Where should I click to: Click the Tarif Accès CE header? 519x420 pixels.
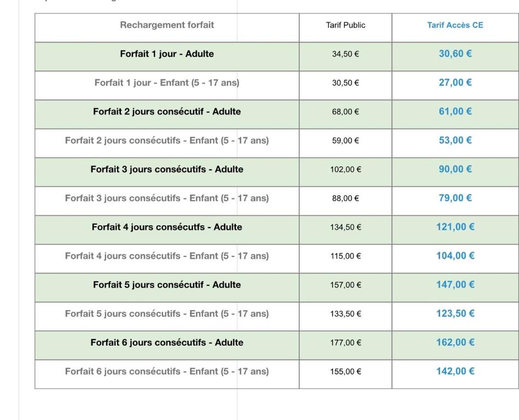pos(455,25)
